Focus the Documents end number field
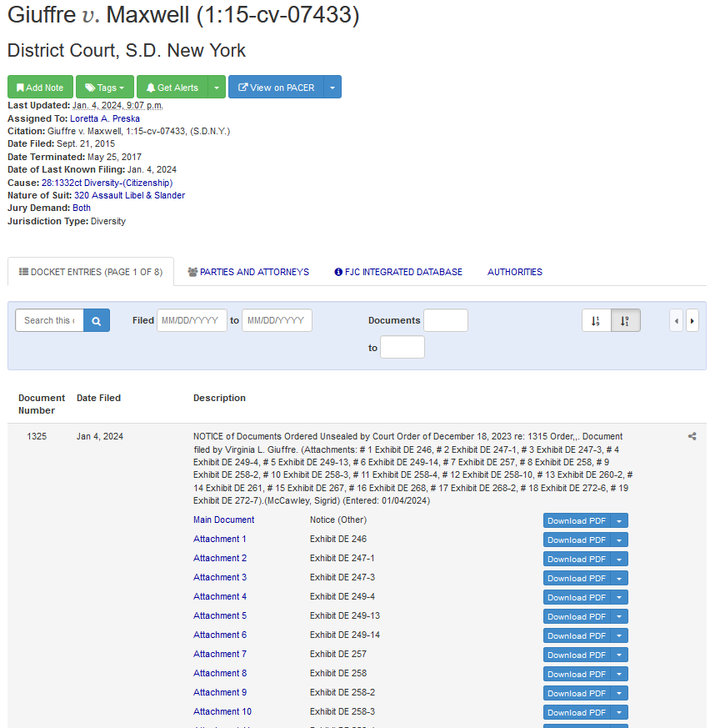 coord(402,347)
